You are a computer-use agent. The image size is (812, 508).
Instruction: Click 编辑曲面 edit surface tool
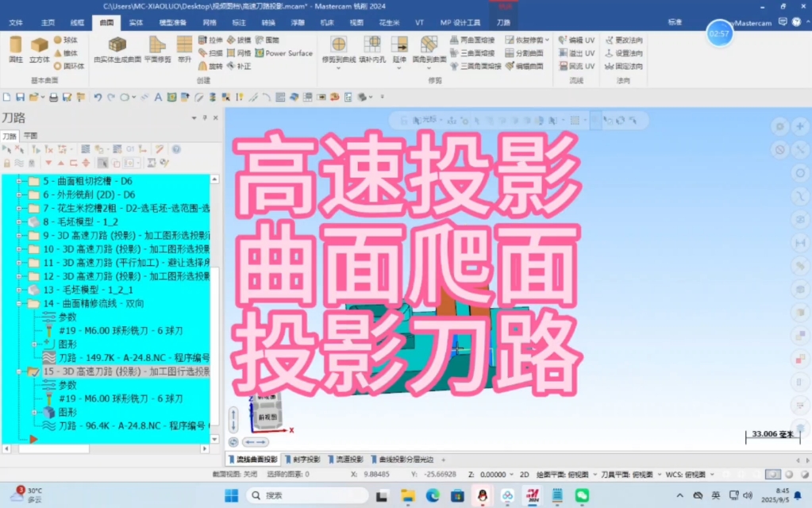tap(524, 66)
